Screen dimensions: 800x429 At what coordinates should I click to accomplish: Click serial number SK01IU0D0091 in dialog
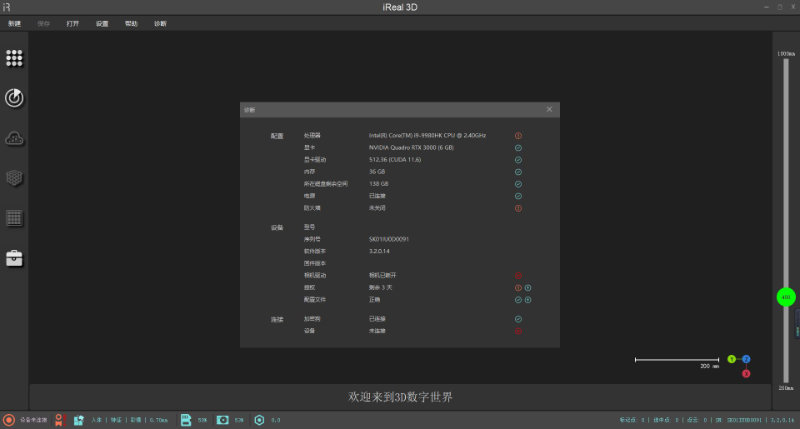click(x=389, y=239)
